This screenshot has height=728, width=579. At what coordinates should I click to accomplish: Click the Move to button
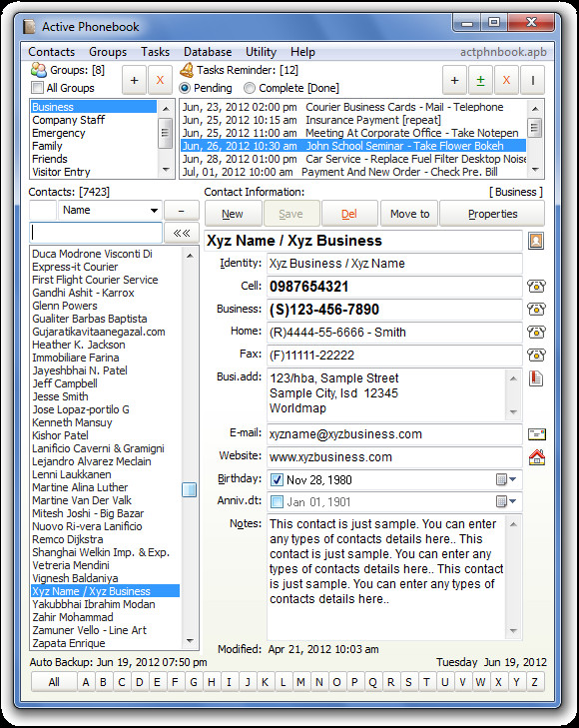click(x=408, y=214)
